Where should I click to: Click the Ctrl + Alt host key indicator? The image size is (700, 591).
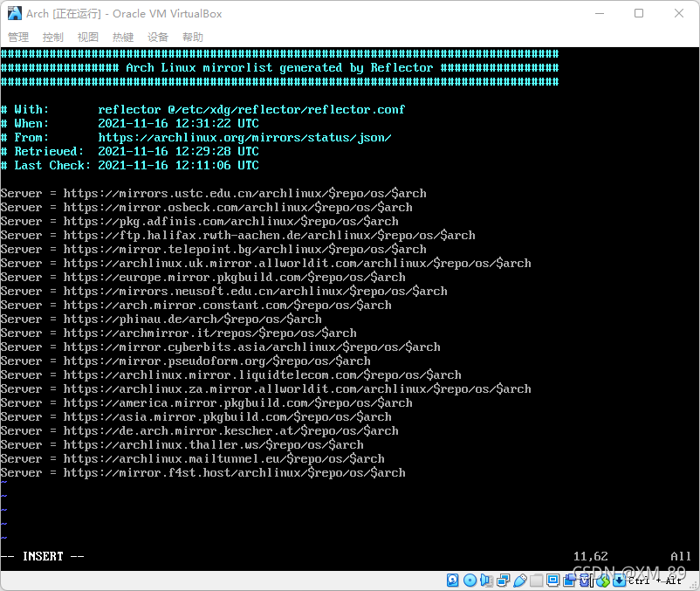click(x=653, y=581)
